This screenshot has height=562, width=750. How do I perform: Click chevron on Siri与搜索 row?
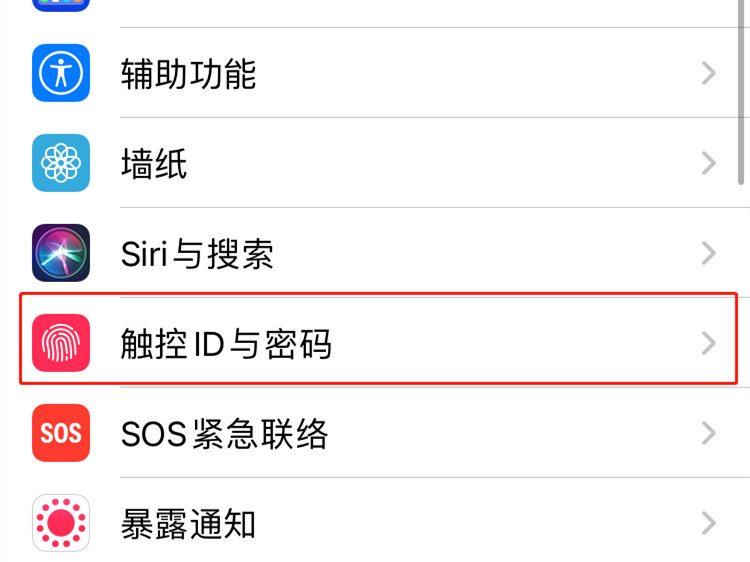tap(708, 253)
